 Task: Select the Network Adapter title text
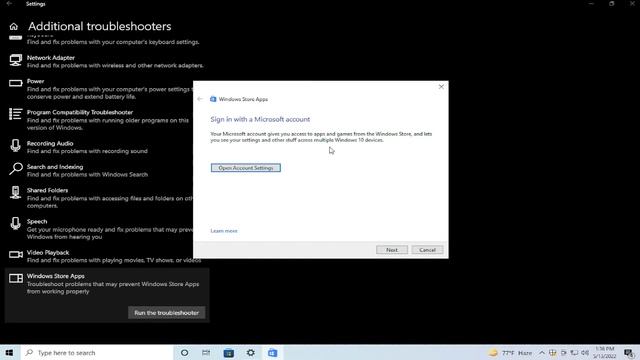click(51, 58)
